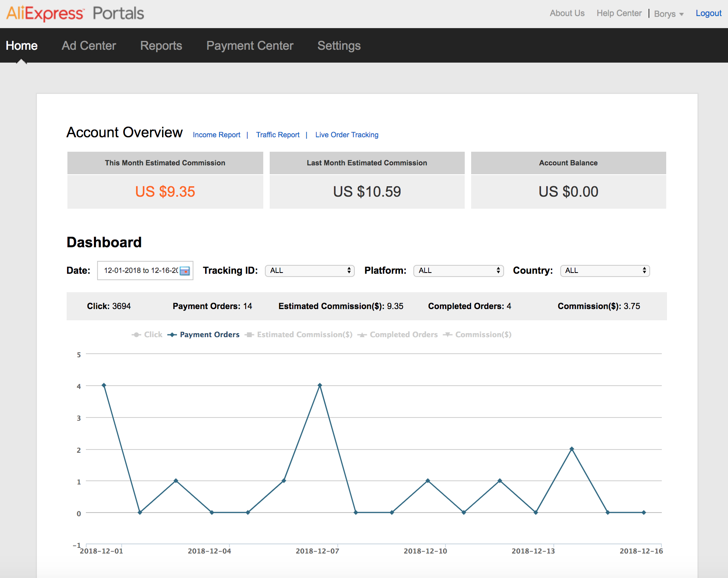Image resolution: width=728 pixels, height=578 pixels.
Task: Click the Dashboard heading
Action: click(104, 242)
